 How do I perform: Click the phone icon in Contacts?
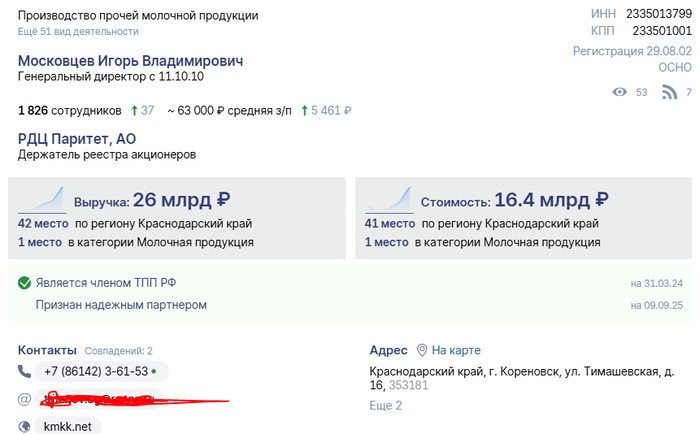25,372
